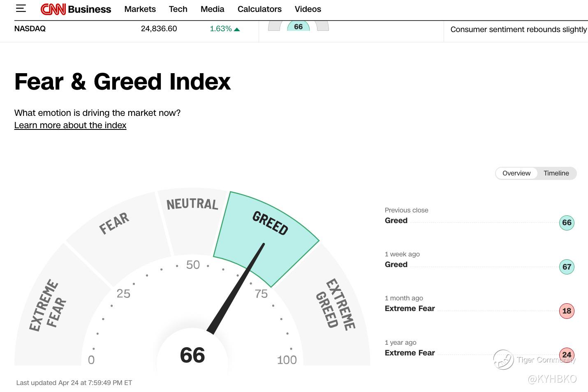Click the NASDAQ green up arrow
588x392 pixels.
pyautogui.click(x=237, y=29)
